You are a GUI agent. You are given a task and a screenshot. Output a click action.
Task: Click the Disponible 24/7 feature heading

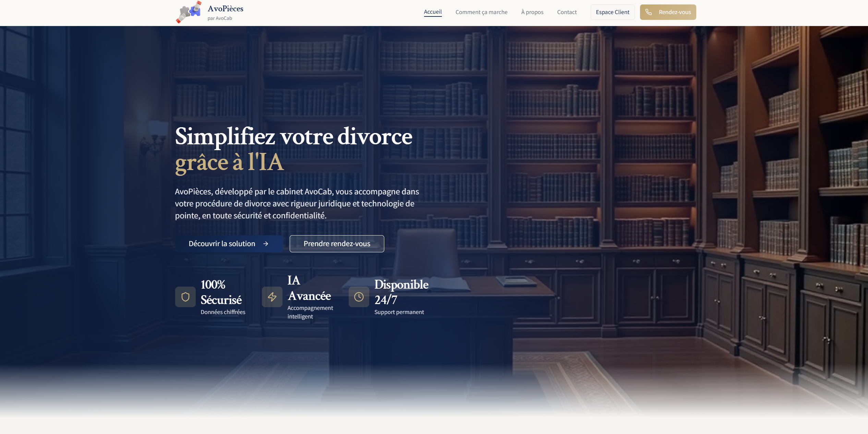[401, 292]
